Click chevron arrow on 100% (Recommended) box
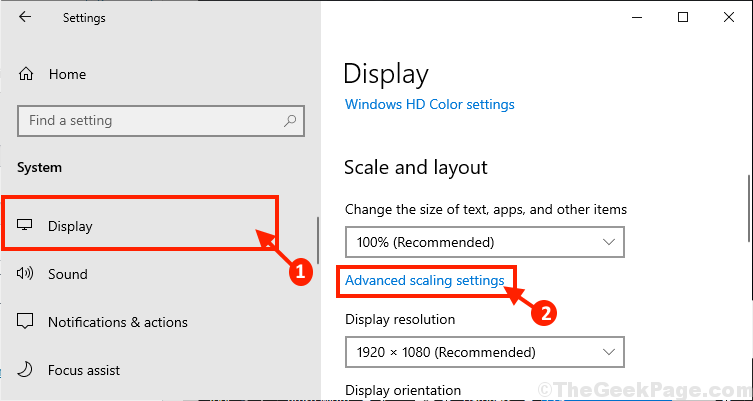This screenshot has width=753, height=401. [x=608, y=242]
